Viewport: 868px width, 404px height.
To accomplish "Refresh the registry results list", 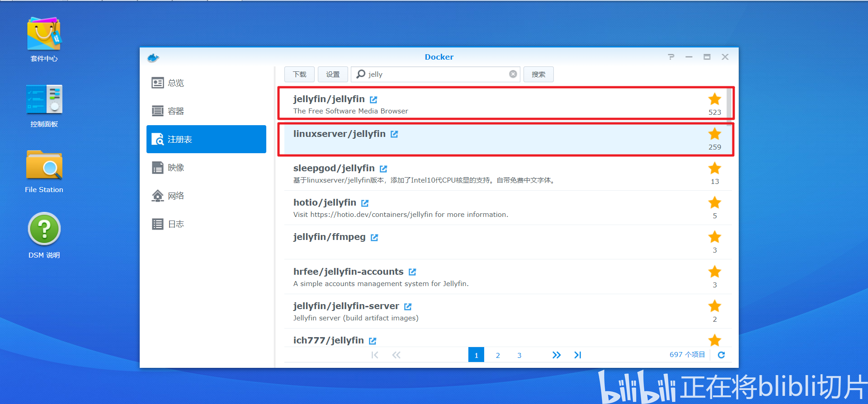I will (721, 355).
